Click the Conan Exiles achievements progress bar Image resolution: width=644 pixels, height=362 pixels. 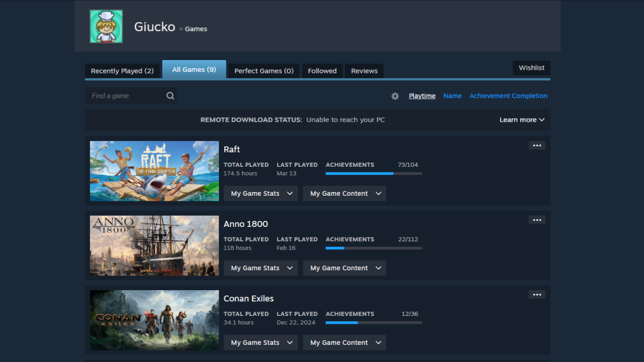[374, 323]
